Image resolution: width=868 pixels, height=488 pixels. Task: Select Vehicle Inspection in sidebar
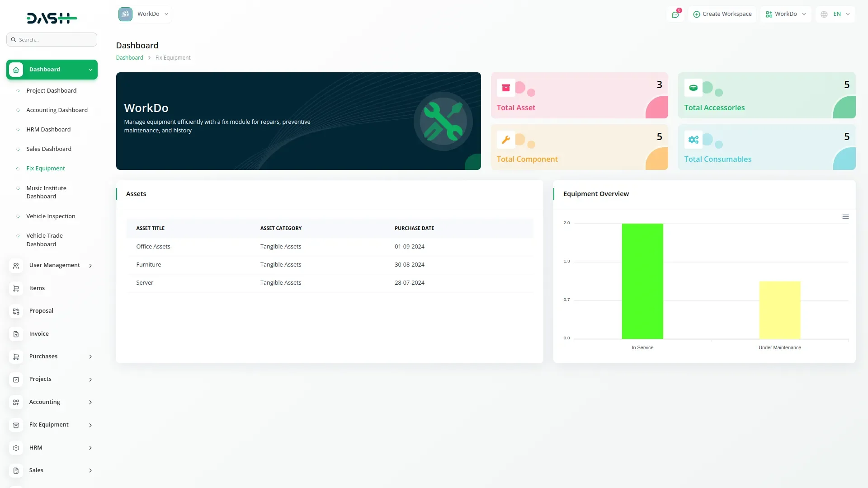pyautogui.click(x=51, y=216)
